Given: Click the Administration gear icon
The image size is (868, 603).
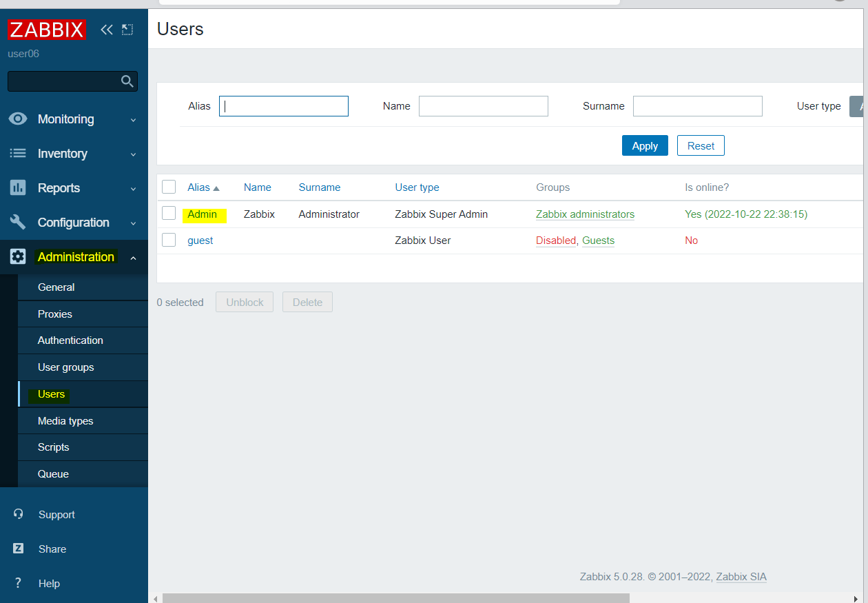Looking at the screenshot, I should point(18,256).
